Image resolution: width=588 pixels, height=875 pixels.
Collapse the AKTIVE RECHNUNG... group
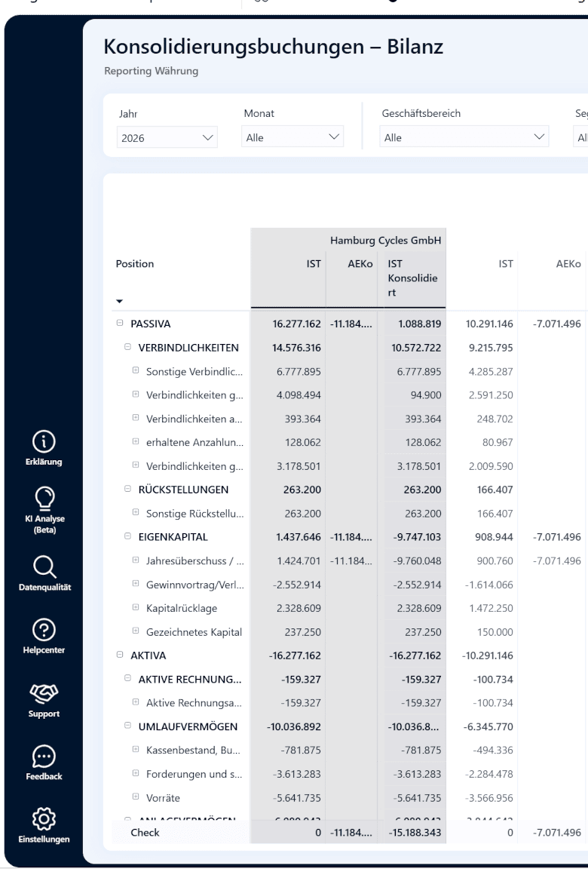(x=127, y=679)
